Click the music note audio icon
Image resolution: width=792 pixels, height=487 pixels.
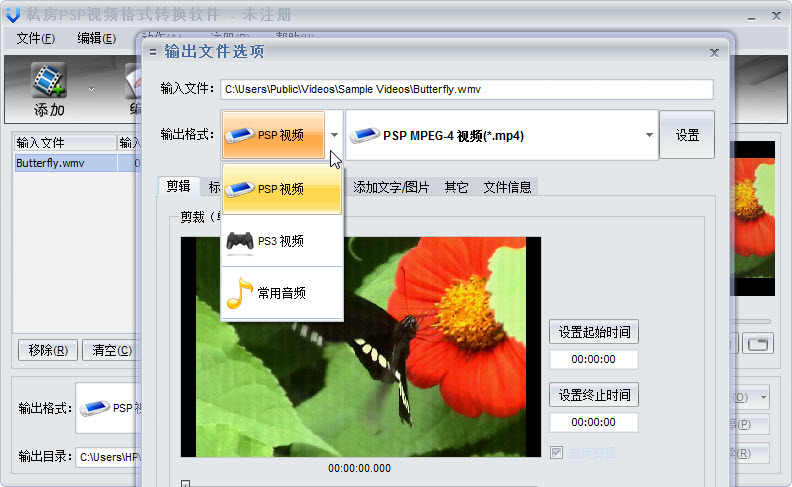(x=239, y=293)
